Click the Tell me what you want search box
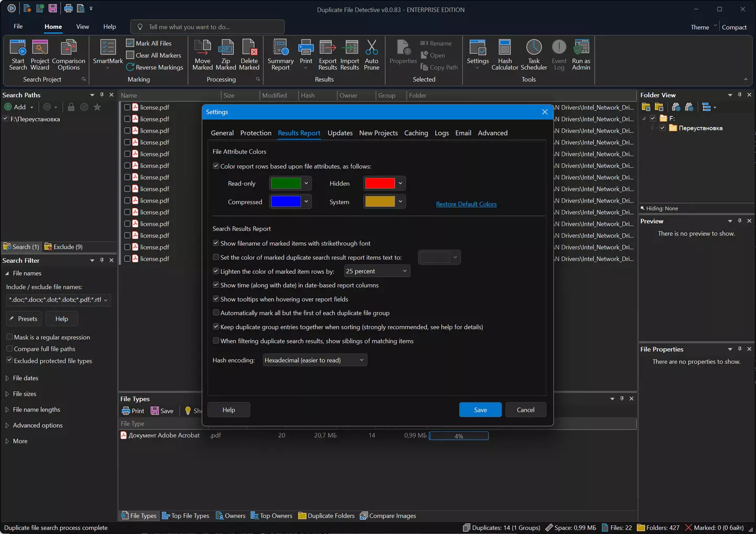 pyautogui.click(x=207, y=27)
